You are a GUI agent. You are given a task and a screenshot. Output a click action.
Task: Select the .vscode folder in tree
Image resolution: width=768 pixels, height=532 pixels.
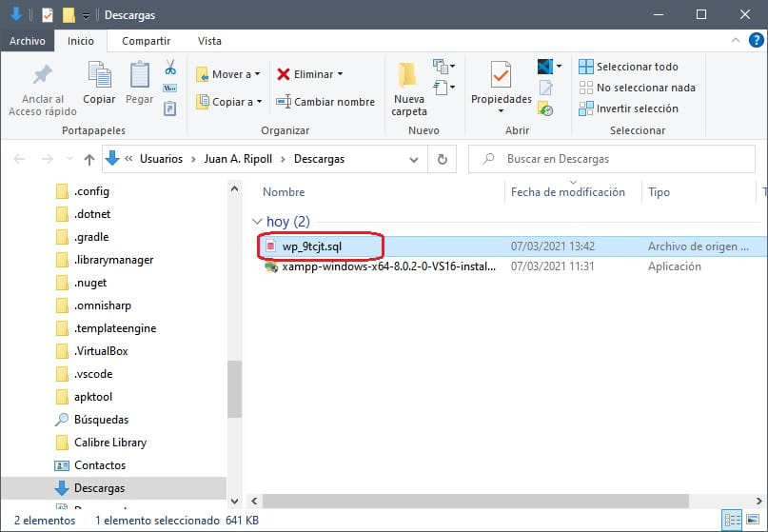tap(84, 374)
